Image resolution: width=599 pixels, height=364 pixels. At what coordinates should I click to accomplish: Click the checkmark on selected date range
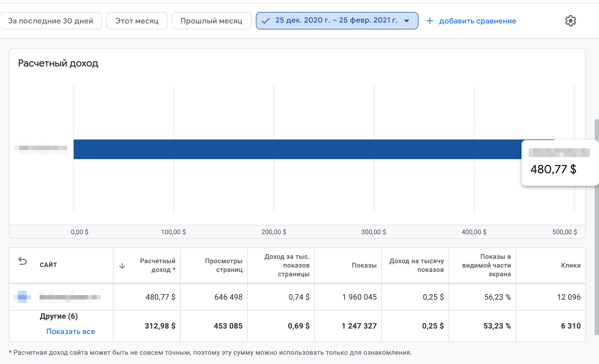[x=266, y=21]
